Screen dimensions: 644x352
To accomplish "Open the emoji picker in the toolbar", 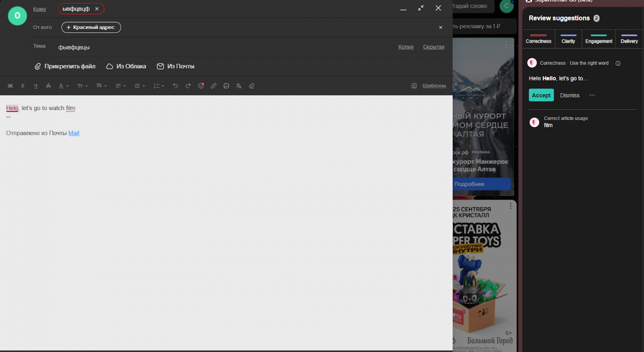I will coord(201,86).
